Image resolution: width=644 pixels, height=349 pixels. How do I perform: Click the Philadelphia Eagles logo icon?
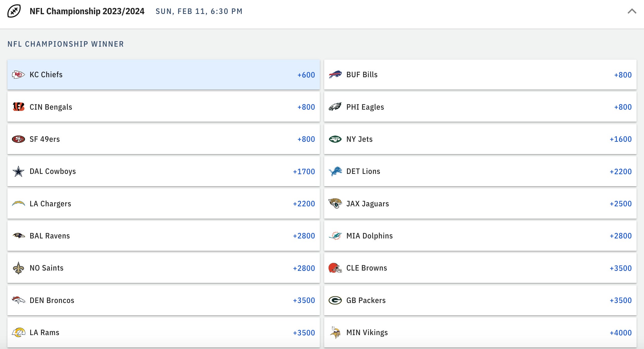click(x=335, y=107)
